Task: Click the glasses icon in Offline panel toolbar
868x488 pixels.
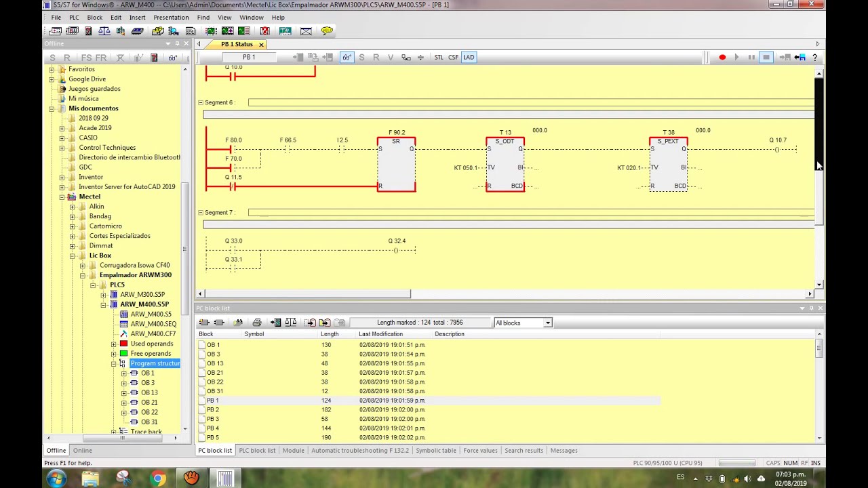Action: pos(172,57)
